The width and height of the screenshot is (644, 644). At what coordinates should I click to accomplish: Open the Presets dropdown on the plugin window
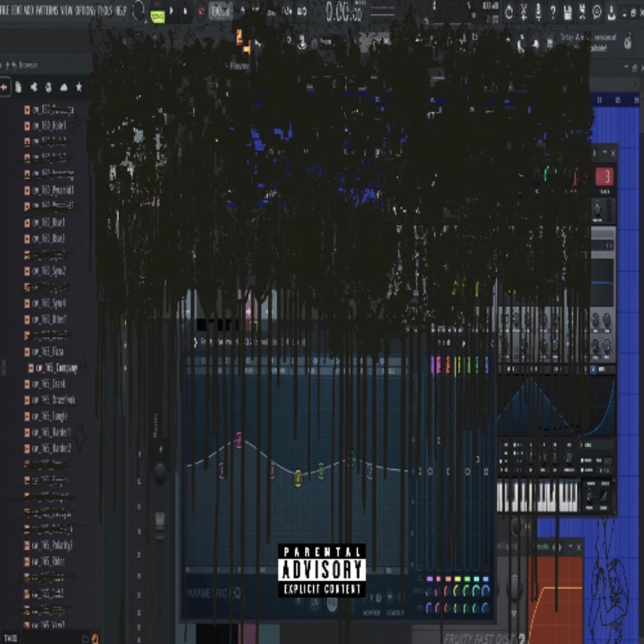(x=544, y=547)
